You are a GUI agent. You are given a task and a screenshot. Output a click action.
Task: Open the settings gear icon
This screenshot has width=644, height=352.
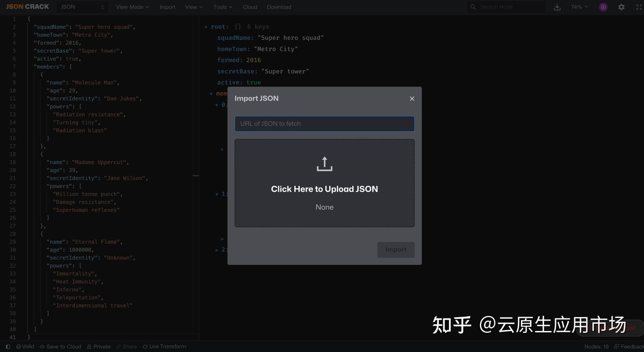621,7
